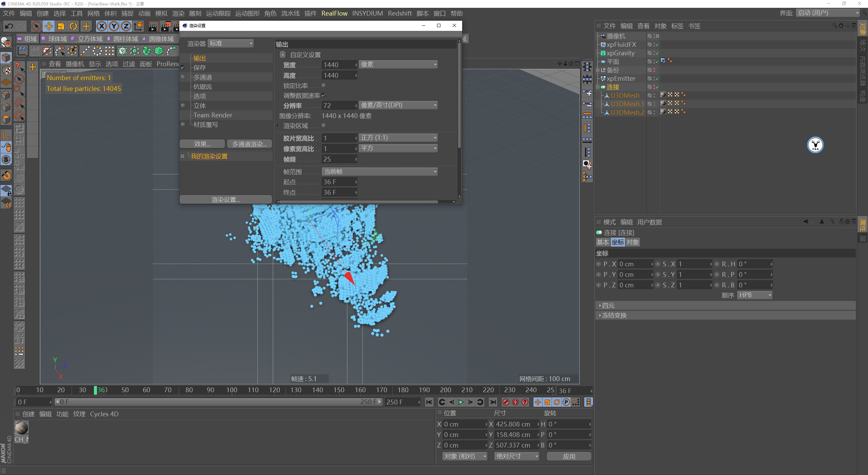This screenshot has height=475, width=868.
Task: Click the record active objects keyframe icon
Action: (x=506, y=402)
